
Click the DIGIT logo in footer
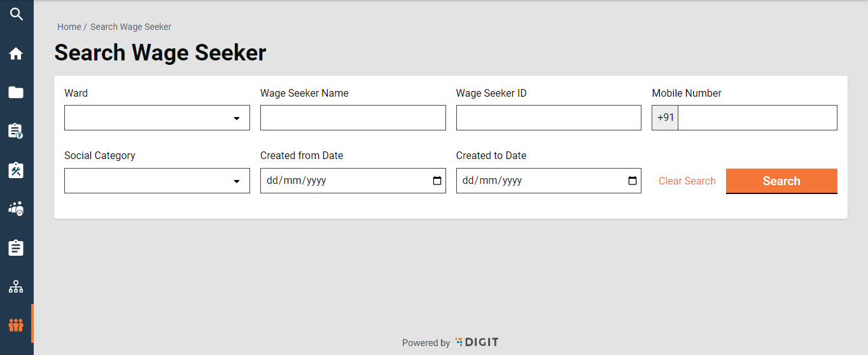pos(477,342)
